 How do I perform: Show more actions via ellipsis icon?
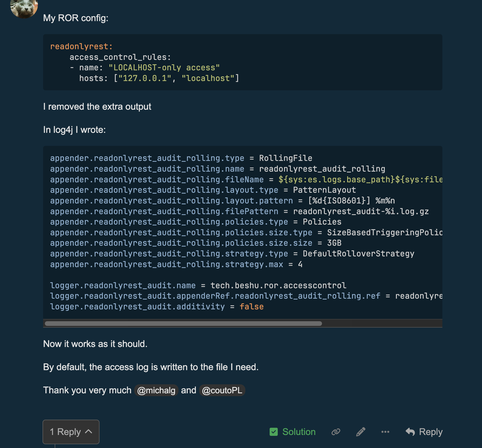click(385, 432)
